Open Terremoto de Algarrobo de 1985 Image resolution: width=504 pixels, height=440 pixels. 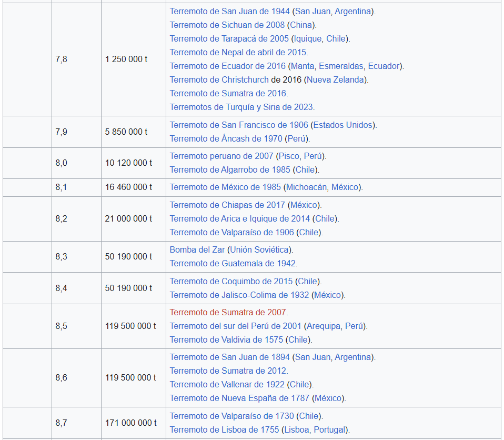(229, 169)
